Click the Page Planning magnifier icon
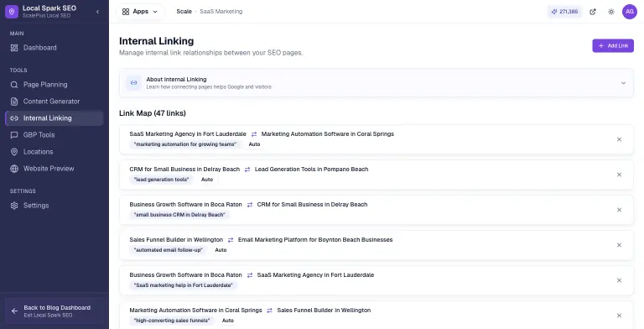The height and width of the screenshot is (329, 644). pyautogui.click(x=14, y=85)
